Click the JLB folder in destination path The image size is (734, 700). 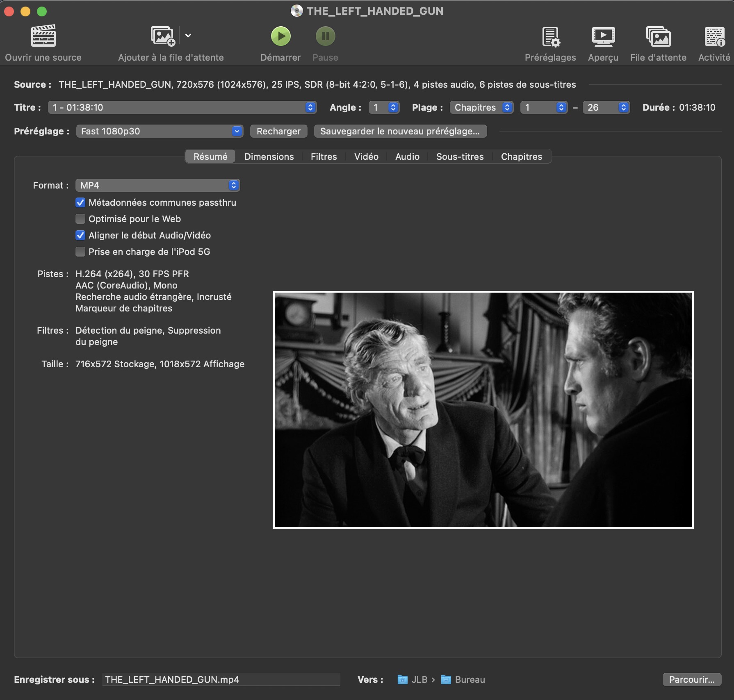coord(413,680)
